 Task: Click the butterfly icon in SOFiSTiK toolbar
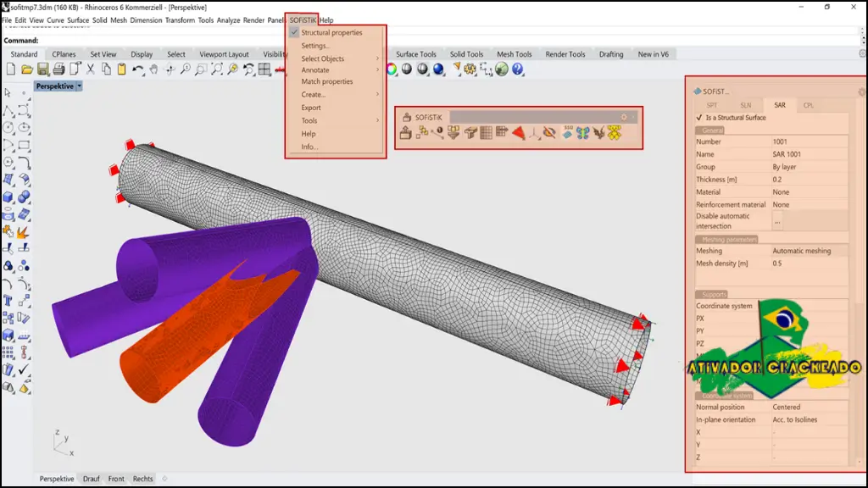[583, 133]
